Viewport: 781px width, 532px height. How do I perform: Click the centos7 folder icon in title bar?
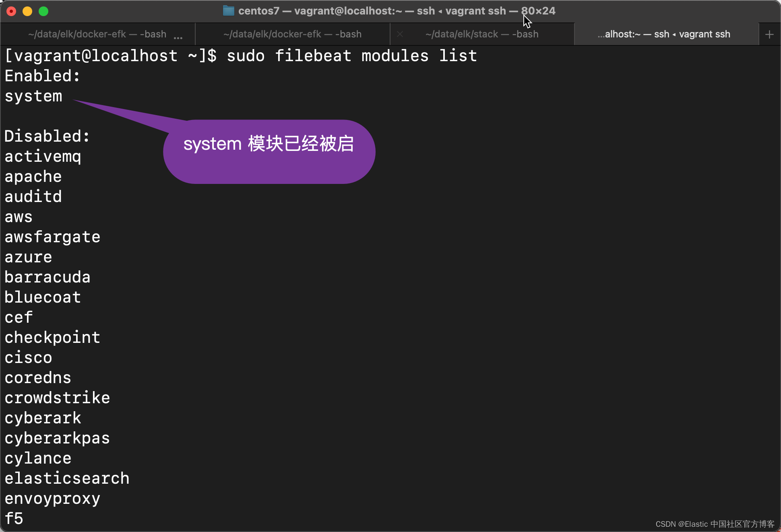point(228,11)
